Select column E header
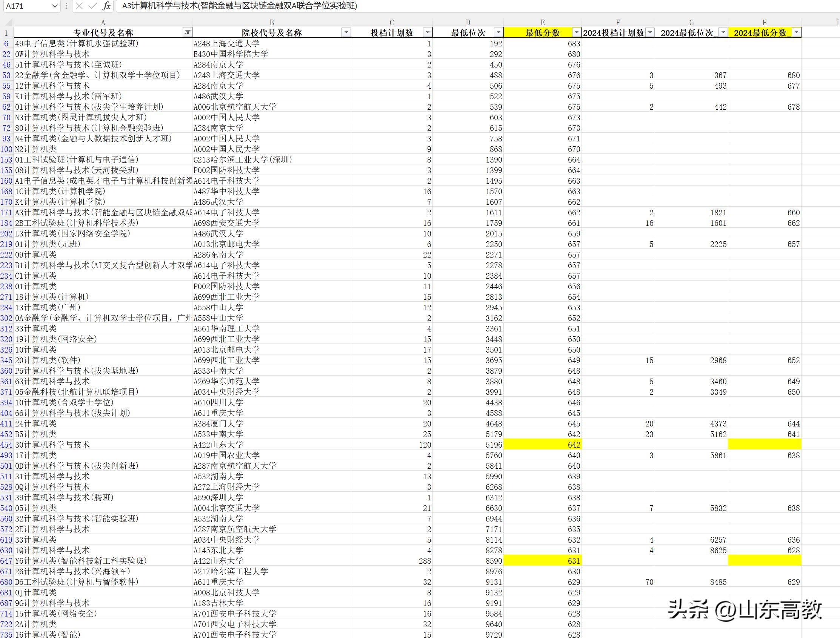Screen dimensions: 840x638 (542, 23)
